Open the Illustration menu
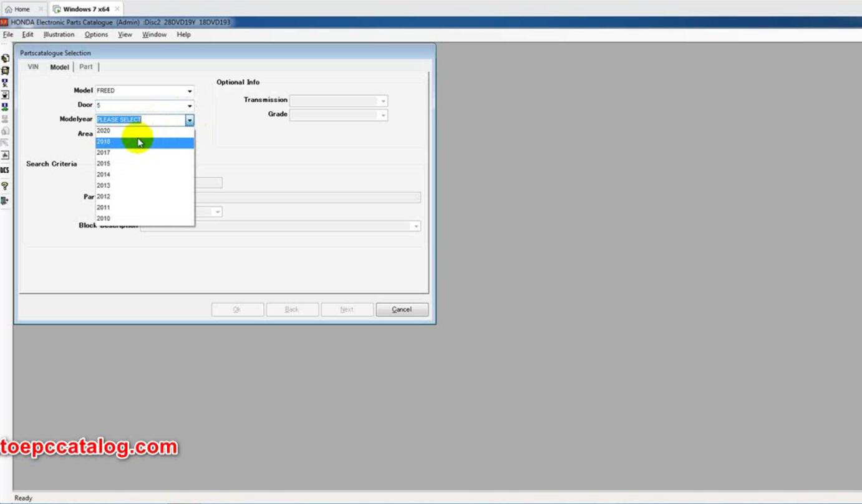Screen dimensions: 862x504 pyautogui.click(x=59, y=35)
